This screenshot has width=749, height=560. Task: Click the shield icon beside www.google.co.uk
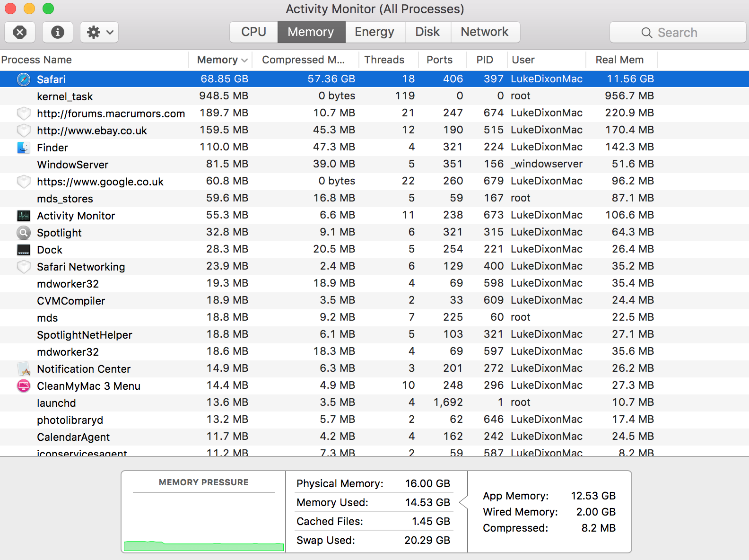[24, 182]
